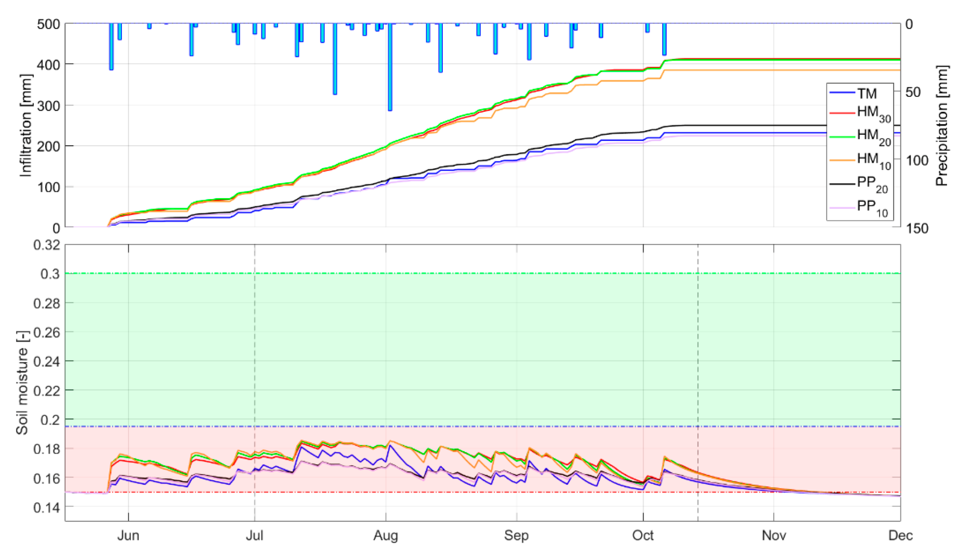Click the Infiltration [mm] axis title

[x=26, y=125]
